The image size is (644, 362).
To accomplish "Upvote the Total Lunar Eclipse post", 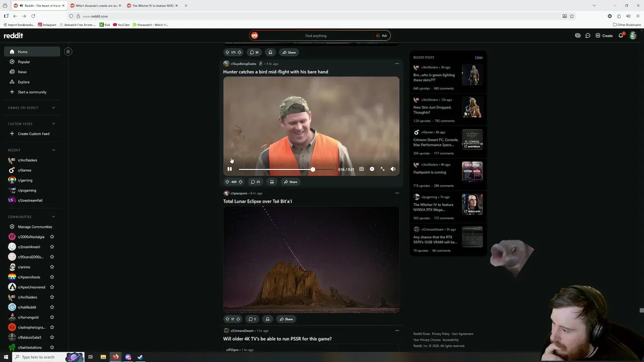I will (227, 319).
